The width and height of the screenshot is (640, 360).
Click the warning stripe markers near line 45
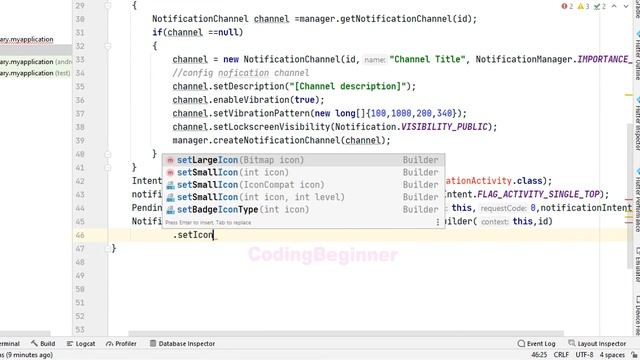[629, 219]
